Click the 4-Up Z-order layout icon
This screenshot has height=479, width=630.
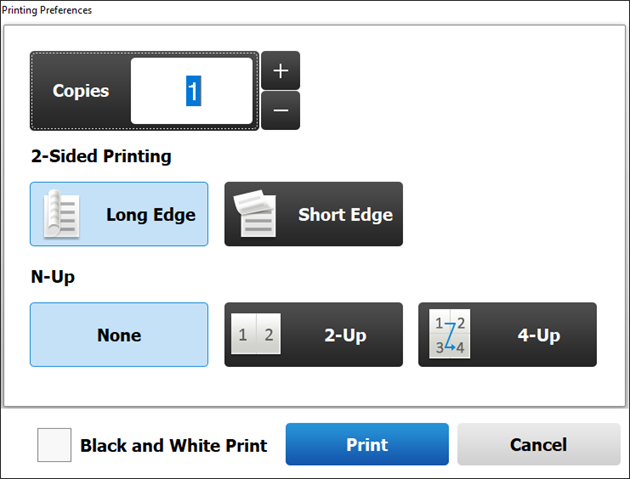[450, 334]
